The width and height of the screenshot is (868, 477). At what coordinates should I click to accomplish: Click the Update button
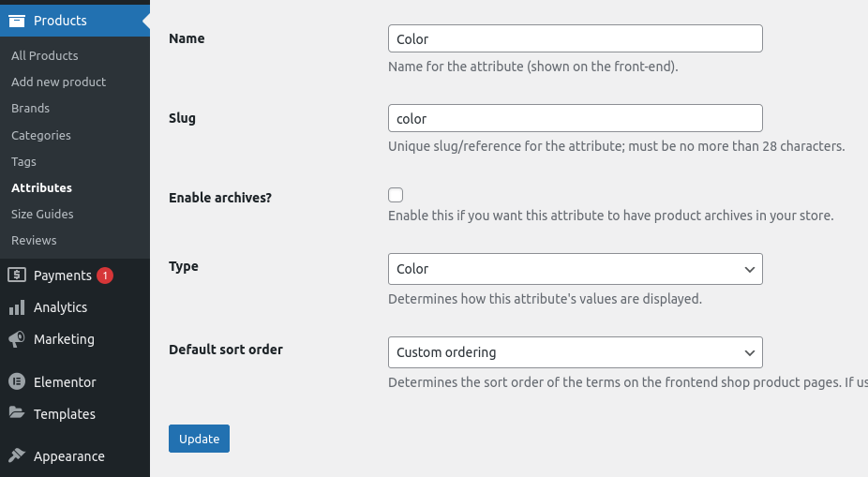pos(200,439)
